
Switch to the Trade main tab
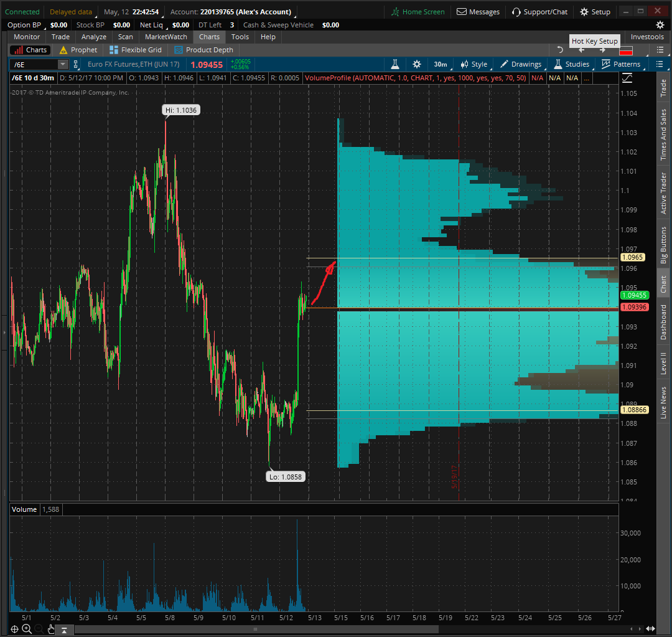[x=60, y=37]
